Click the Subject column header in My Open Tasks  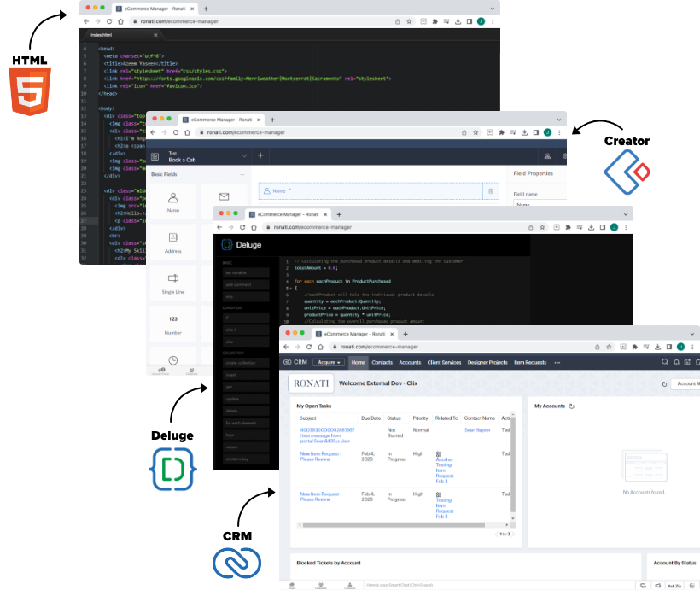308,418
